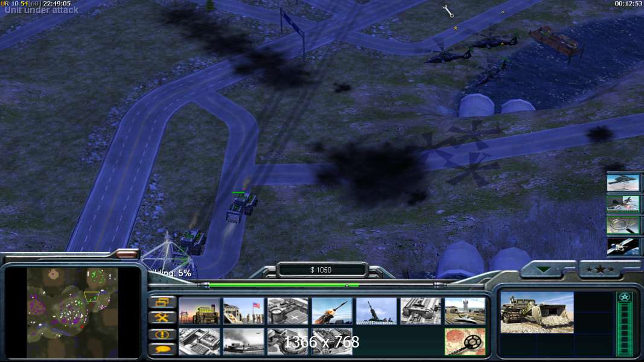Viewport: 644px width, 362px height.
Task: Open the communicator chat bubble button
Action: click(162, 349)
